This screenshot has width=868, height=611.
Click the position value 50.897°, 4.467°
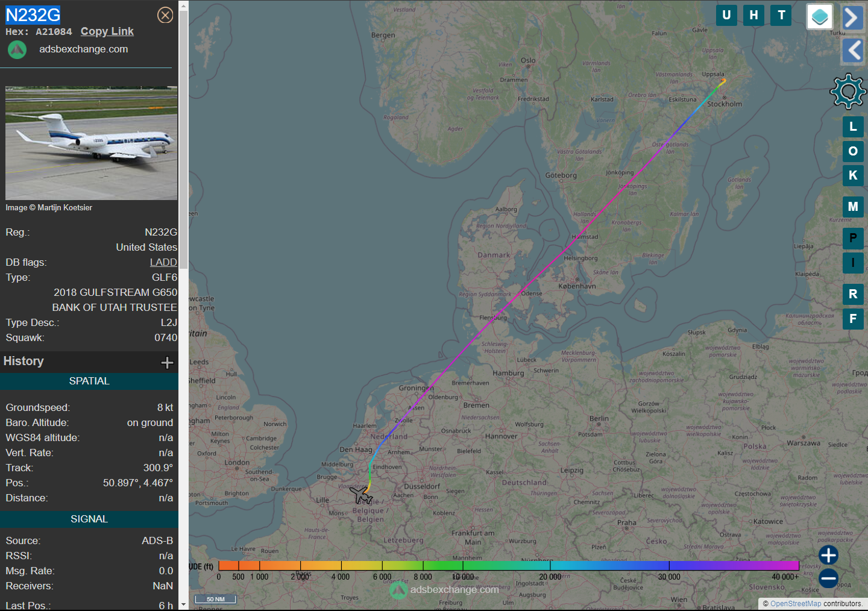click(x=138, y=483)
